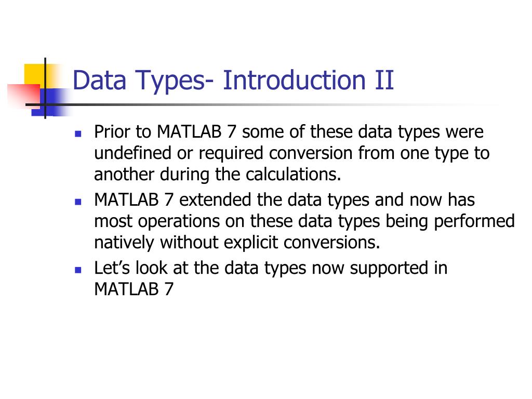
Task: Click 'natively without explicit conversions.'
Action: 237,243
